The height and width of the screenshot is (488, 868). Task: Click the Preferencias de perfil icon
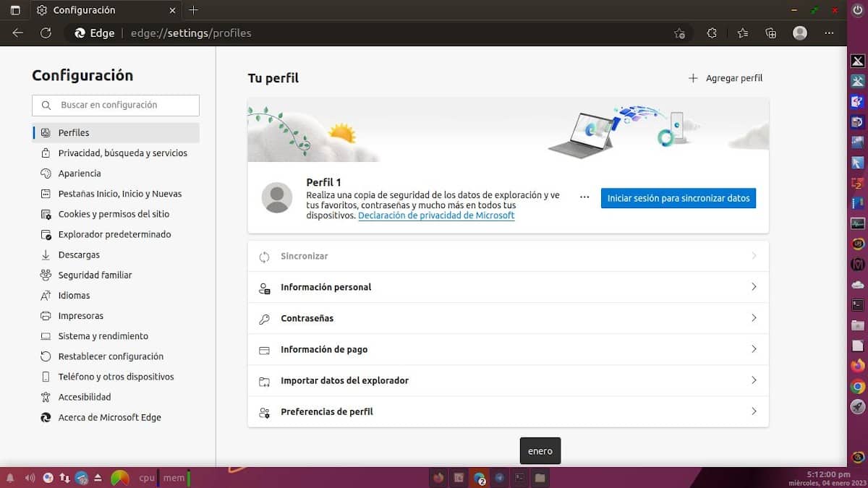[x=265, y=412]
